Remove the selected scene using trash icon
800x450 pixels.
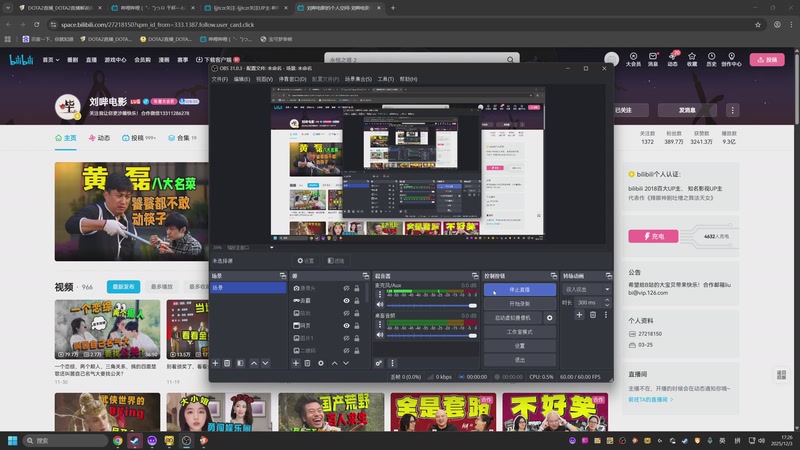click(227, 363)
